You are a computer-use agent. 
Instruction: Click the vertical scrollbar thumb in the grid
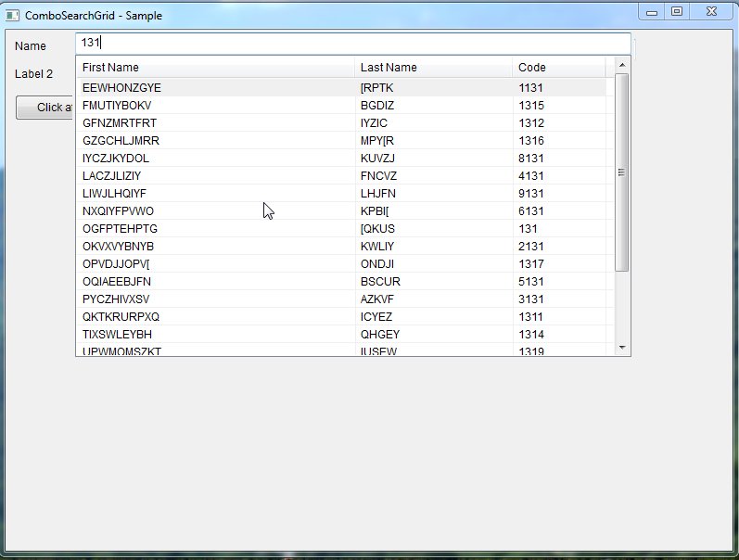[x=621, y=172]
